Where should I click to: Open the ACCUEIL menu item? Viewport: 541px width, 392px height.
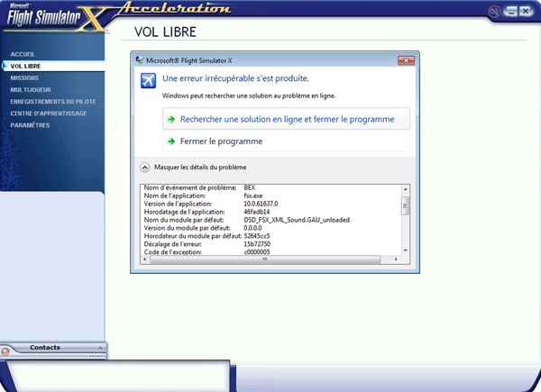(23, 54)
